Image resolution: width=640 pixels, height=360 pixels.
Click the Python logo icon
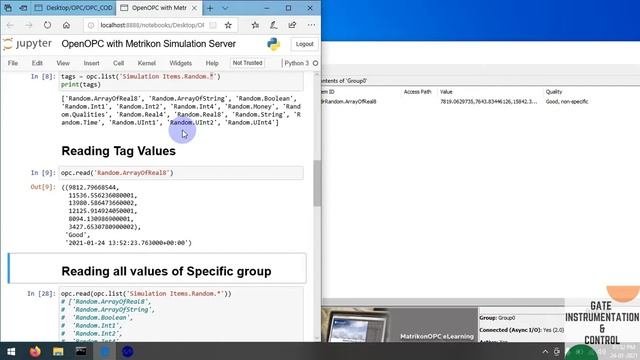click(x=273, y=44)
